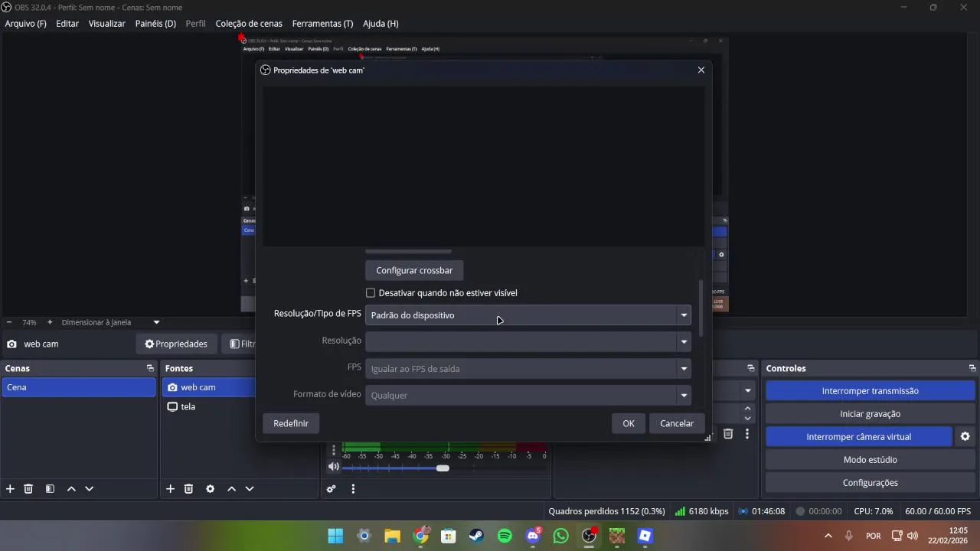Increase transition duration stepper arrow
The height and width of the screenshot is (551, 980).
[748, 409]
